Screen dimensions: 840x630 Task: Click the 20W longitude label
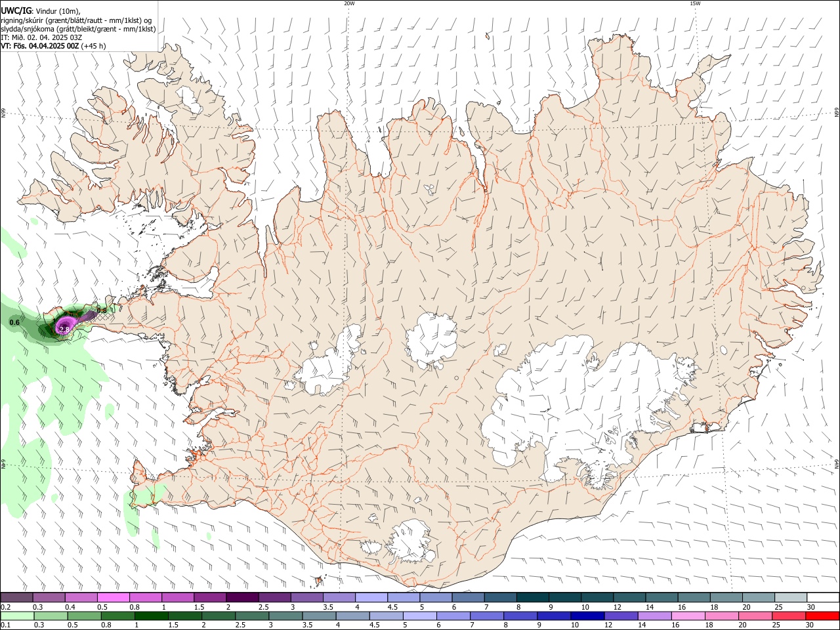349,3
